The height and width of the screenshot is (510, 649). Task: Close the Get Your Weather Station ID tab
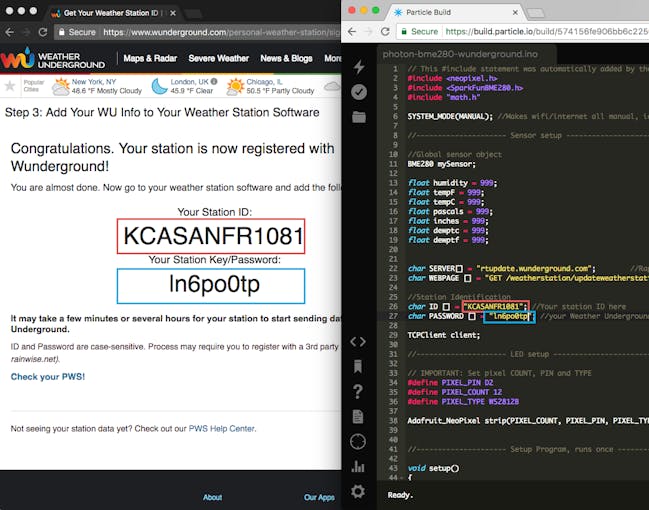173,13
